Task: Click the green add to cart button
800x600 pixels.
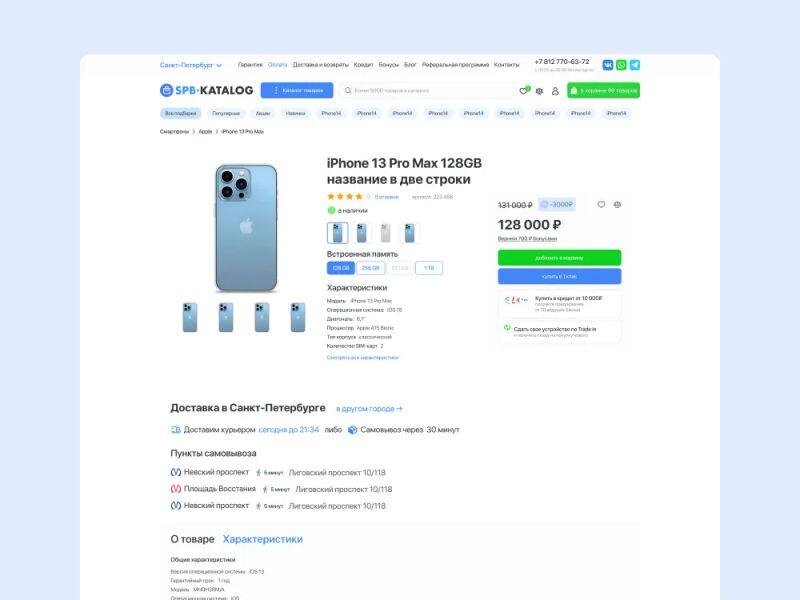Action: point(560,258)
